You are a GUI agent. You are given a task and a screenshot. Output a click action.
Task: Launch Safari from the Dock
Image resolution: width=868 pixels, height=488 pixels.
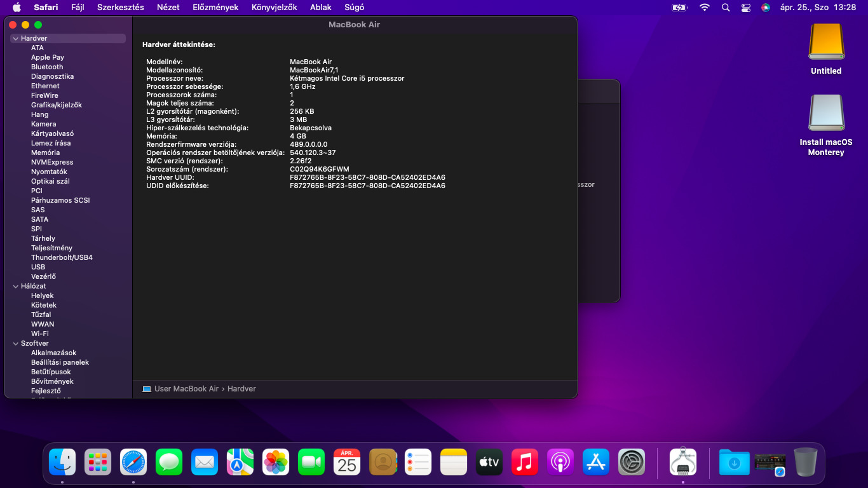pos(133,462)
